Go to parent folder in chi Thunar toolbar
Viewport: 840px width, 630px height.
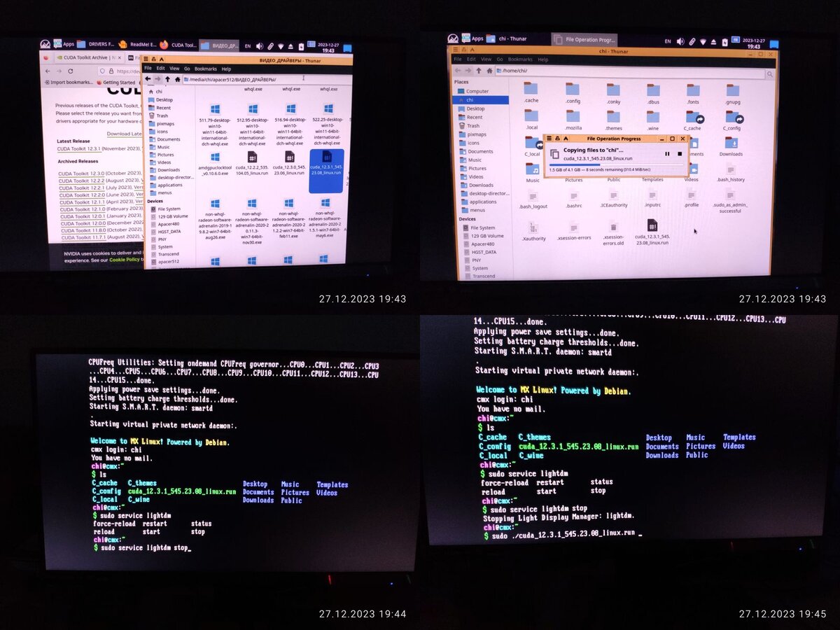479,71
